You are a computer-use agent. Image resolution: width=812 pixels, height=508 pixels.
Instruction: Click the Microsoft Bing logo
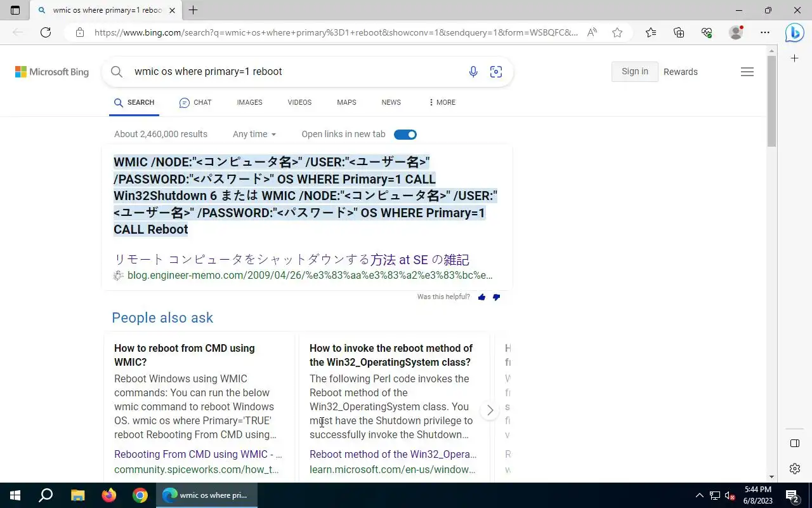coord(52,72)
